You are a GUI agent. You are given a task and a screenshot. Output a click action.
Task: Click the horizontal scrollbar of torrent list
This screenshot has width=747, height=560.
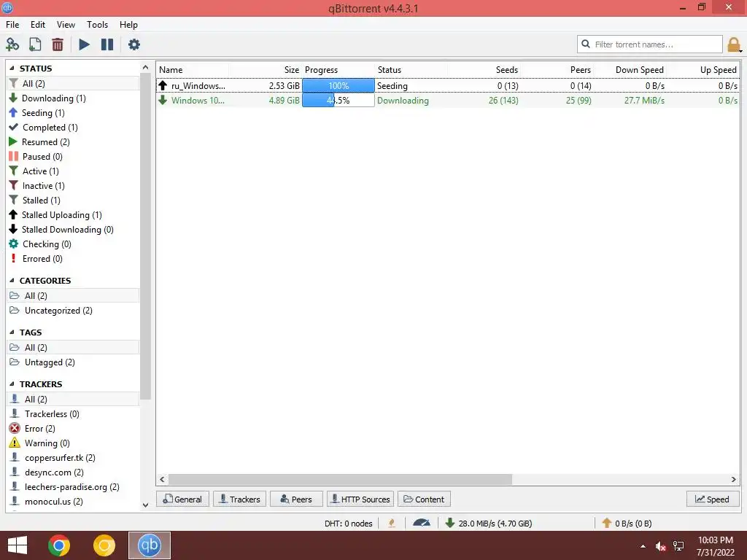[340, 480]
